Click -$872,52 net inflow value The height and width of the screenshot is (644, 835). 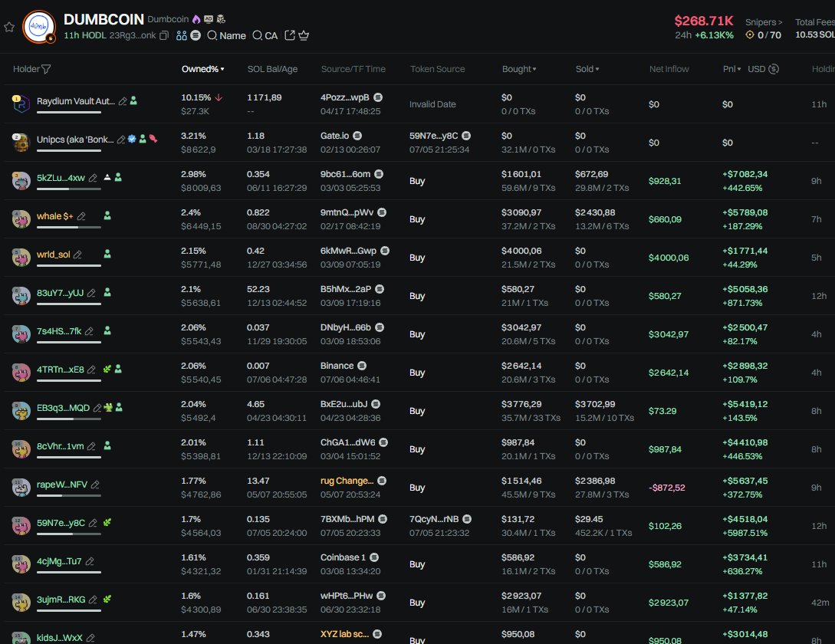[x=667, y=488]
